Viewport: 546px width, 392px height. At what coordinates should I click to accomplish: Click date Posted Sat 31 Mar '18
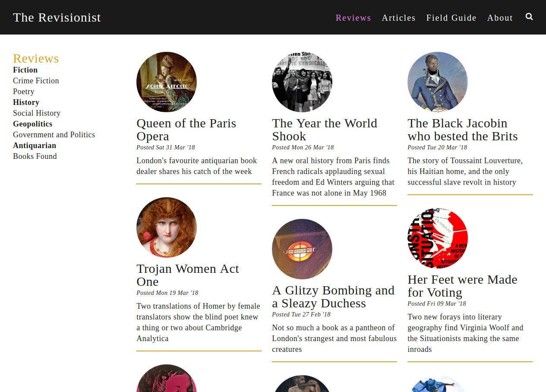point(166,147)
